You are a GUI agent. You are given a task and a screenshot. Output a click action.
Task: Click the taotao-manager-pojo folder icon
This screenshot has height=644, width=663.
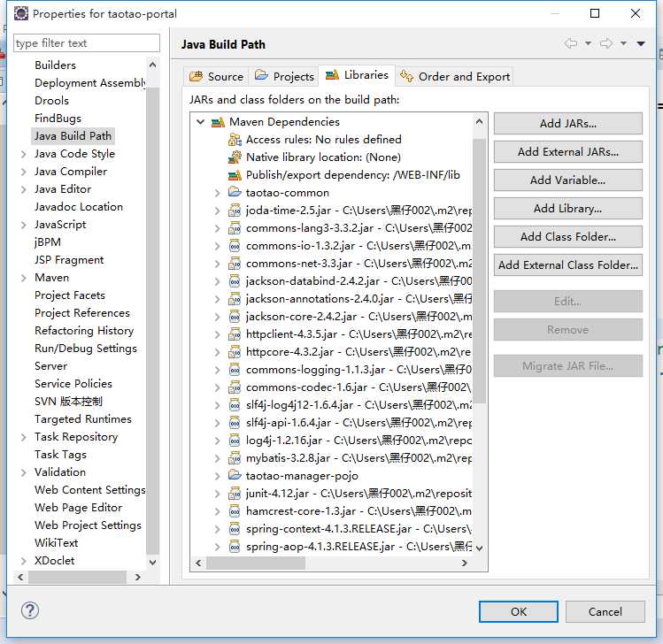click(x=235, y=476)
